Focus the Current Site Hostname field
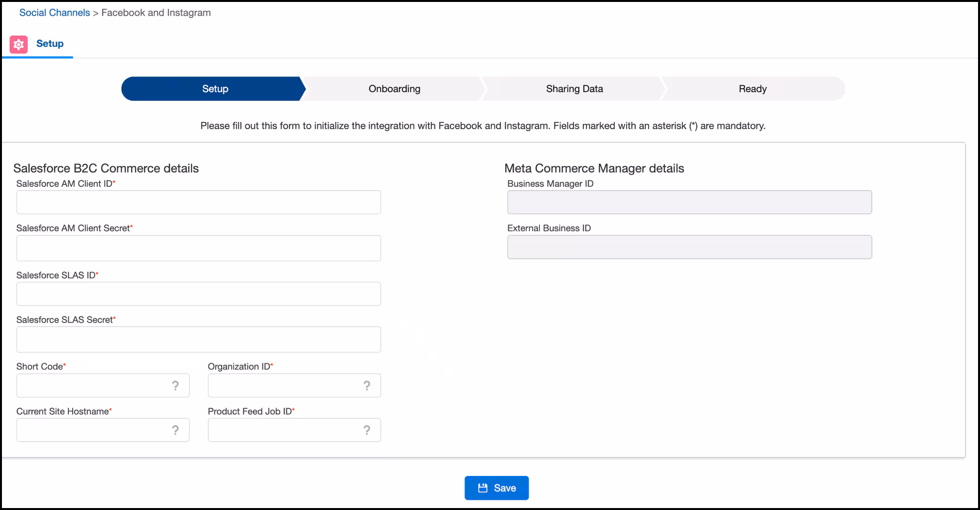The image size is (980, 510). click(x=103, y=430)
